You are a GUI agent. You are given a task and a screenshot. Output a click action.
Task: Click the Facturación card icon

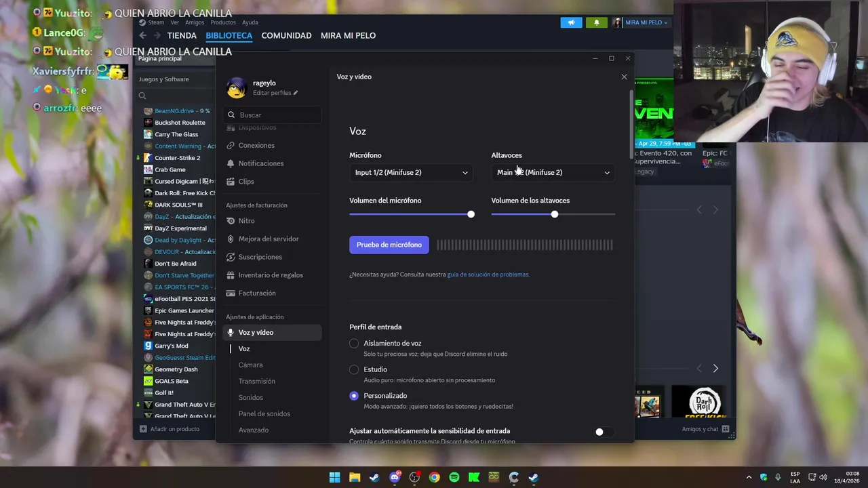pyautogui.click(x=231, y=293)
